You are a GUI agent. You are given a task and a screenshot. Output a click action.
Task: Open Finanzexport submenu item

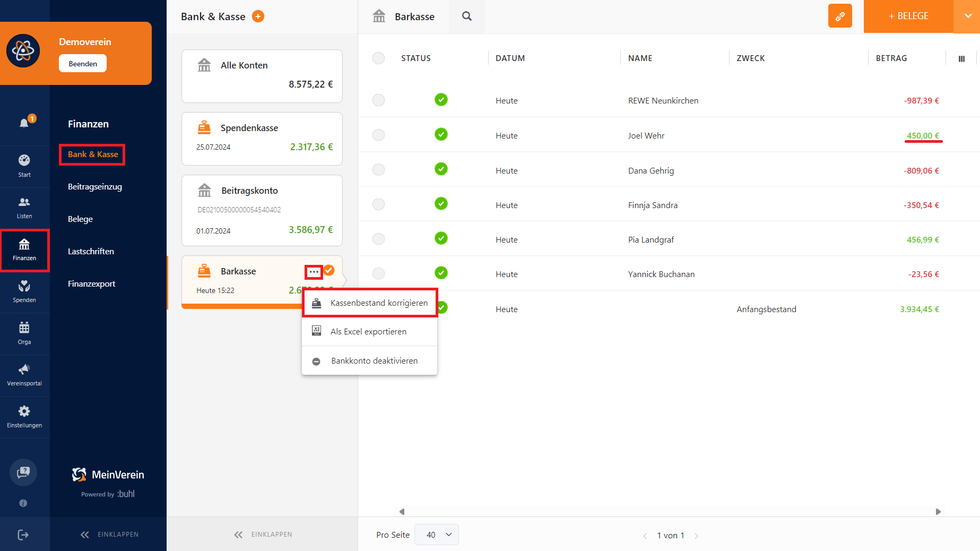91,284
